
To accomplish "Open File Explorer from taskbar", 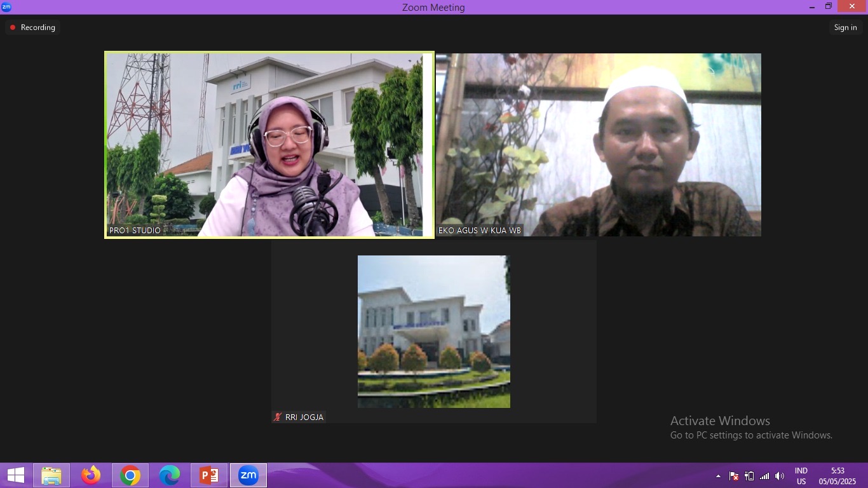I will (51, 475).
